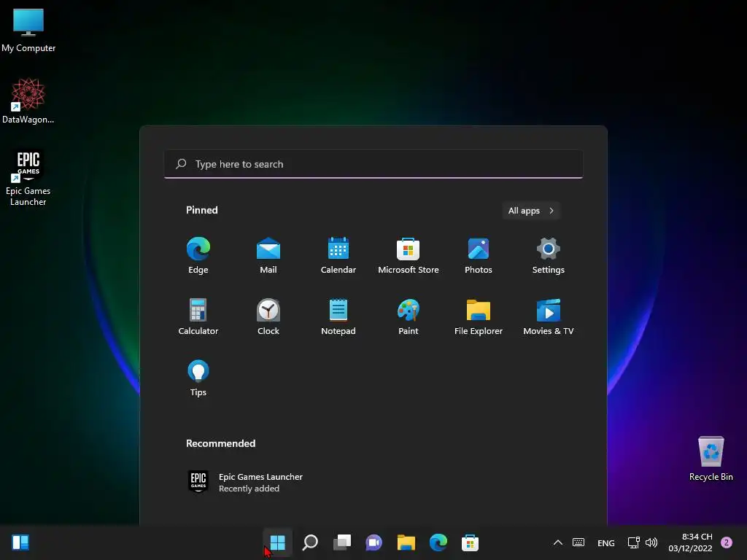Launch the Mail app

coord(268,255)
